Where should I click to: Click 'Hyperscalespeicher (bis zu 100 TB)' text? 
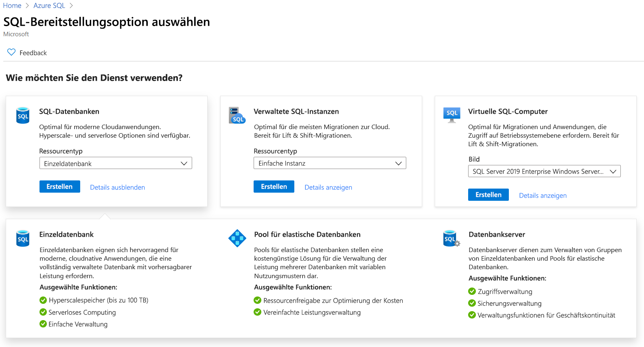point(99,300)
